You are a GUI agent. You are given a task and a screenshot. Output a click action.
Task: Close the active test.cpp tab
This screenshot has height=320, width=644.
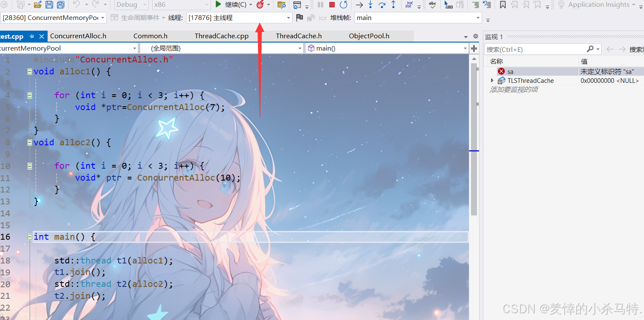(x=42, y=36)
